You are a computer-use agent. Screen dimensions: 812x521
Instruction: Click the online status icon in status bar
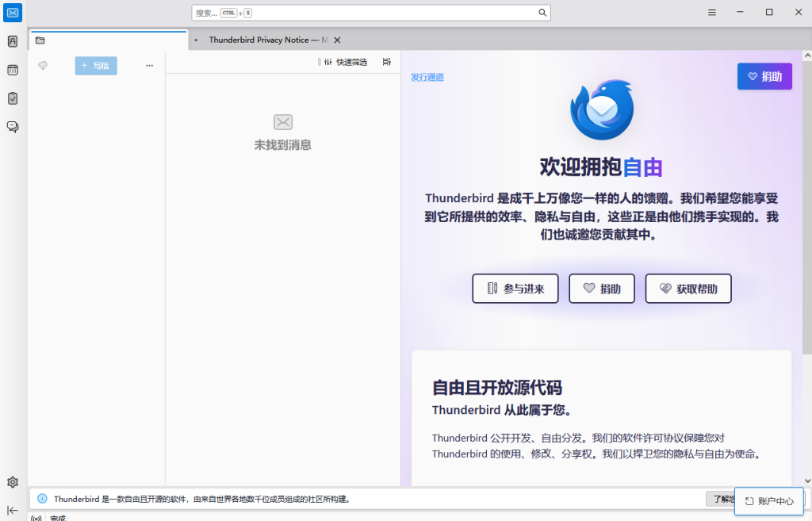tap(36, 518)
